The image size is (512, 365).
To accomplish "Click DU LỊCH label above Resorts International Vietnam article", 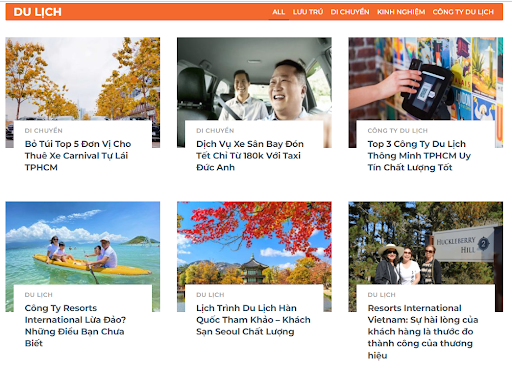I will [381, 295].
